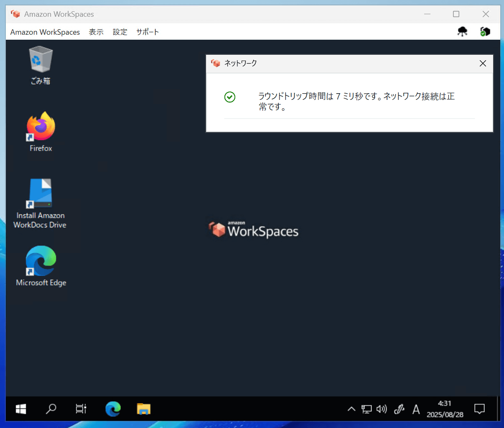
Task: Open the サポート menu
Action: [148, 32]
